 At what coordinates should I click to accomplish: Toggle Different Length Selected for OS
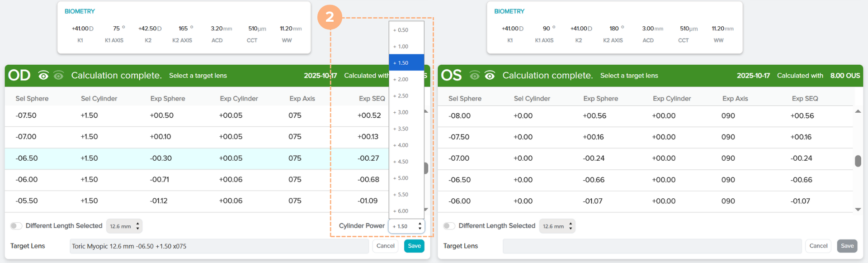click(x=449, y=226)
